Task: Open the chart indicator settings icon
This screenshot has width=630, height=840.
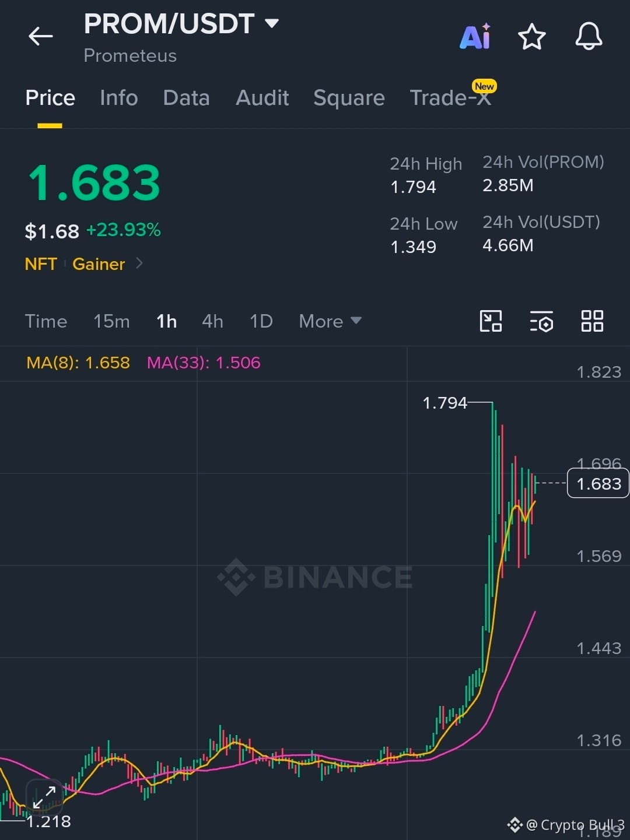Action: tap(541, 321)
